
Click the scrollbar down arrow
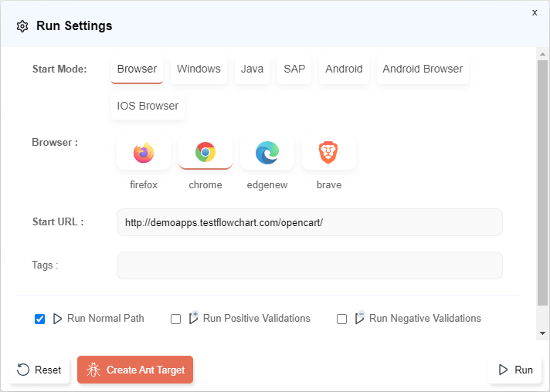click(542, 333)
